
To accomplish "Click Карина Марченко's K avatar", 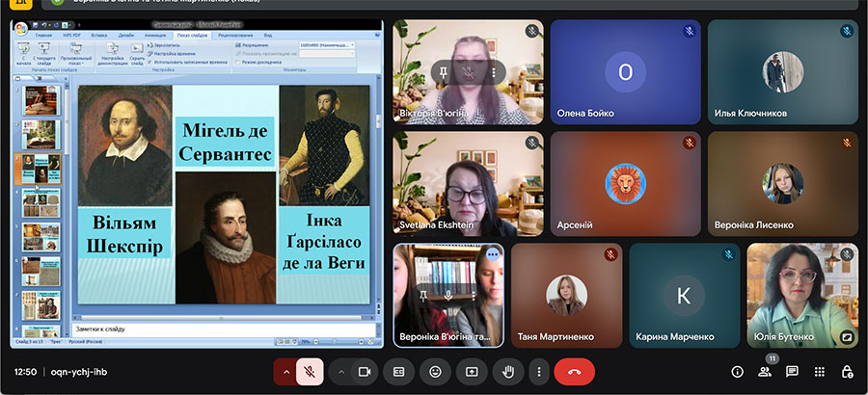I will click(684, 296).
